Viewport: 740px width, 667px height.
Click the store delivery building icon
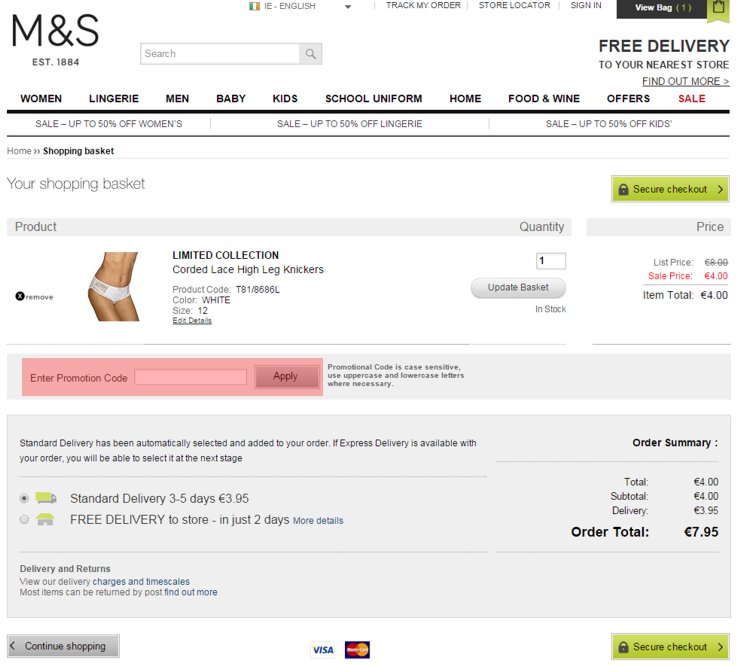45,519
